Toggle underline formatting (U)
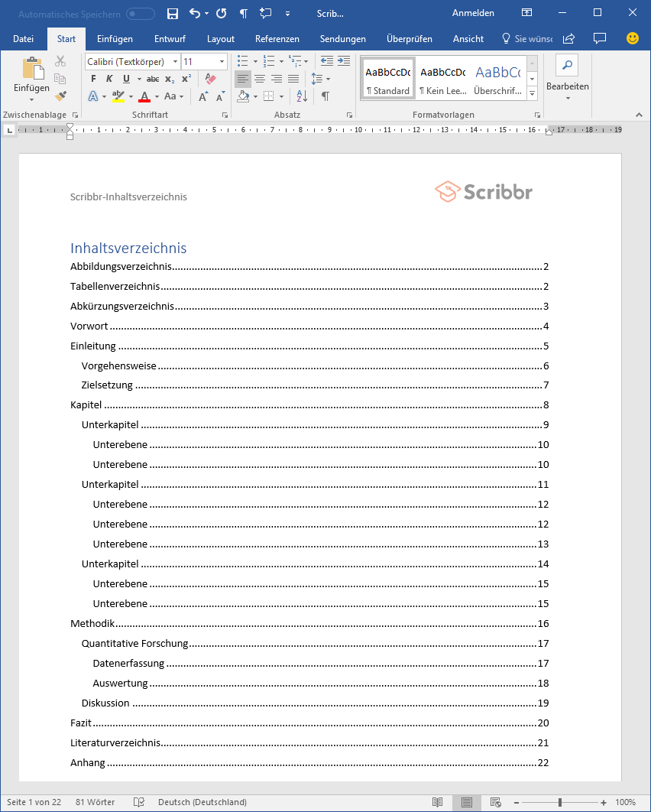This screenshot has width=651, height=812. pos(126,79)
